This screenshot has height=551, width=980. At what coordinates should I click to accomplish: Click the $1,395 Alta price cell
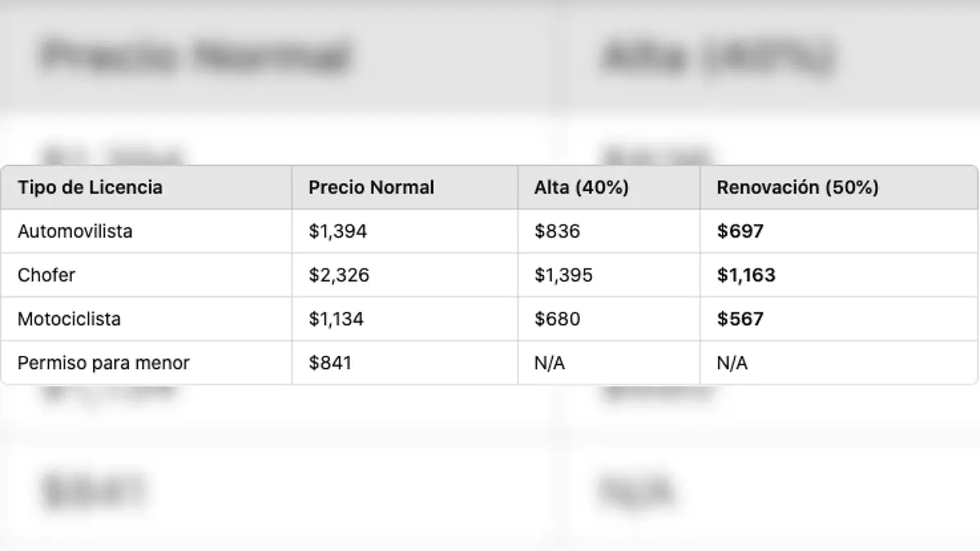(563, 275)
